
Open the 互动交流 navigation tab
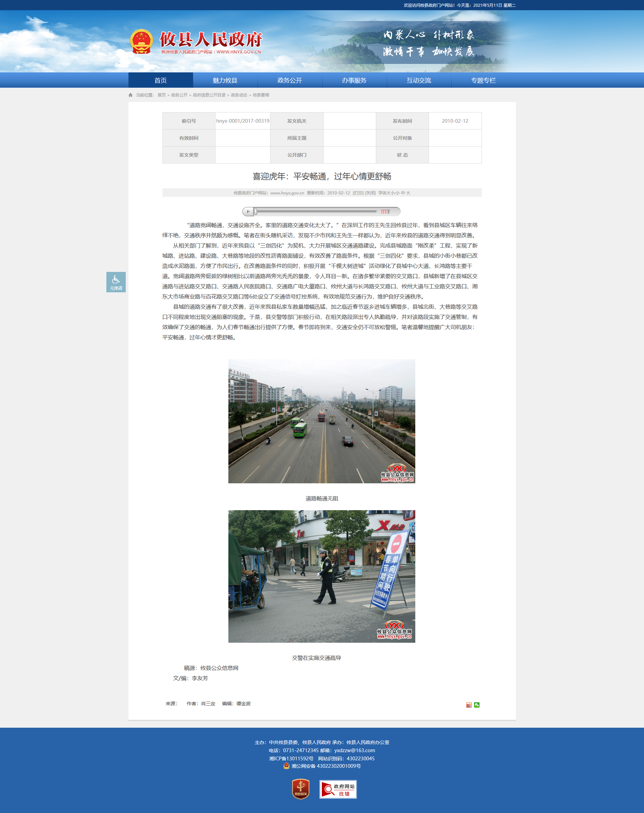coord(419,80)
